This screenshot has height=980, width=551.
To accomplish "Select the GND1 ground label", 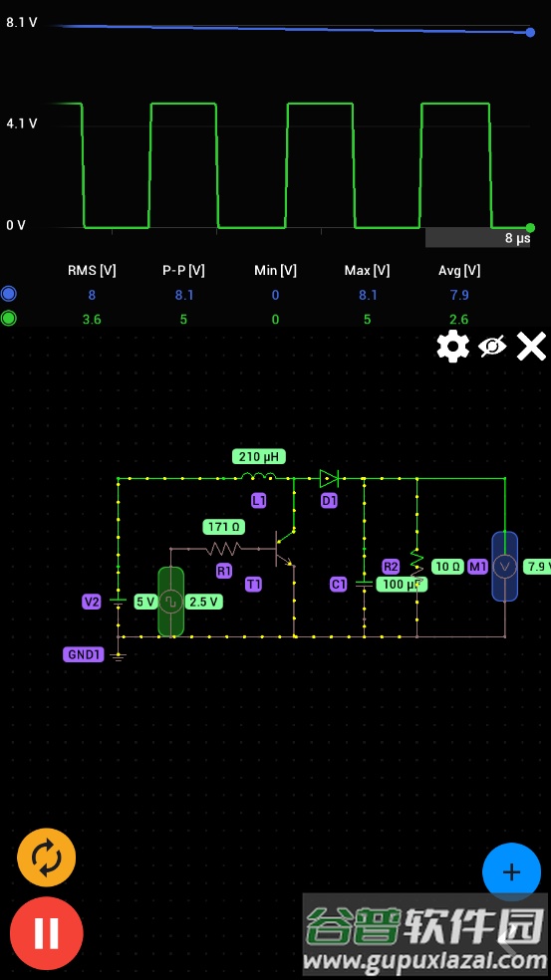I will tap(83, 654).
